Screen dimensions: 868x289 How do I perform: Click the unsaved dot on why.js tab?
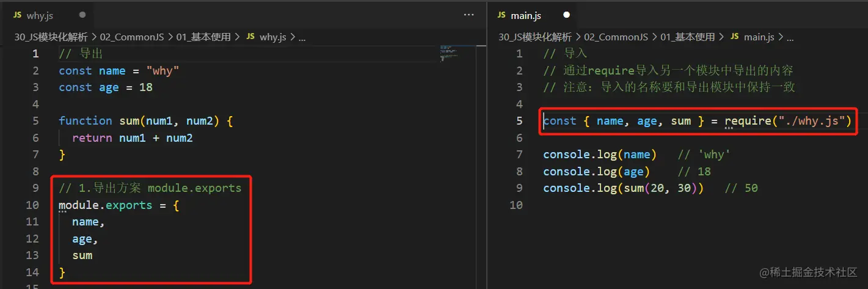point(82,15)
